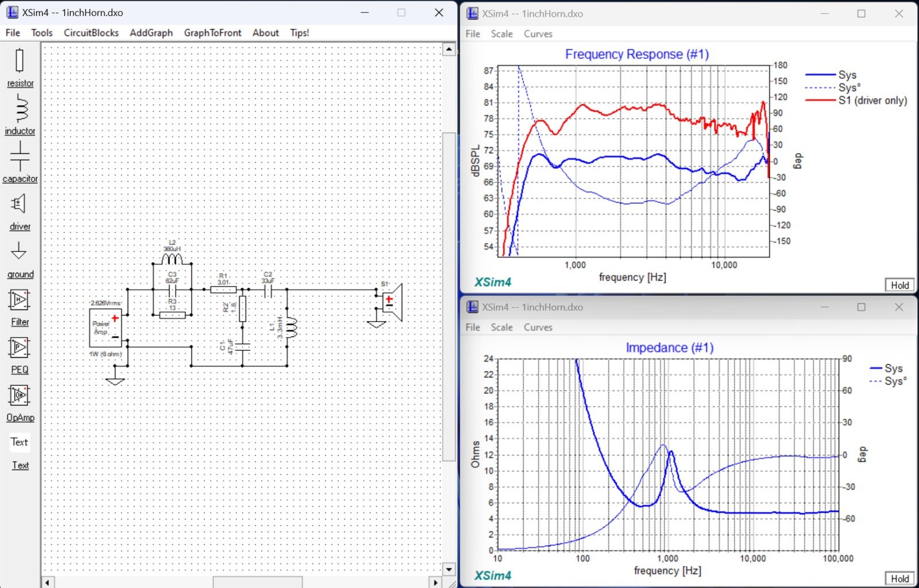Click the 'S1 (driver only)' legend entry

tap(856, 100)
